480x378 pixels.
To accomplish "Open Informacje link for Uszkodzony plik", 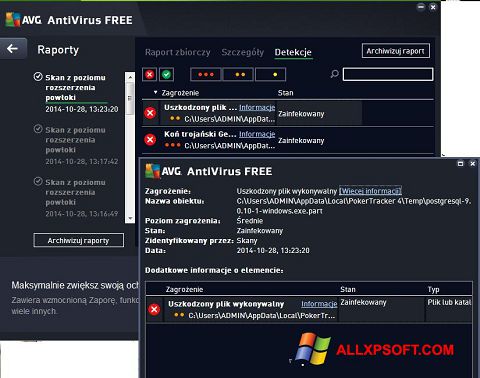I will 257,108.
